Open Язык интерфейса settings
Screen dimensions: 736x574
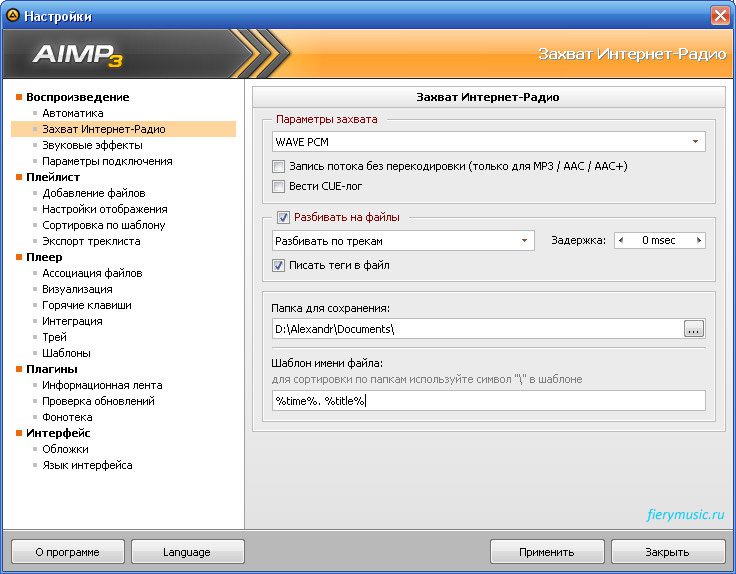click(x=87, y=465)
